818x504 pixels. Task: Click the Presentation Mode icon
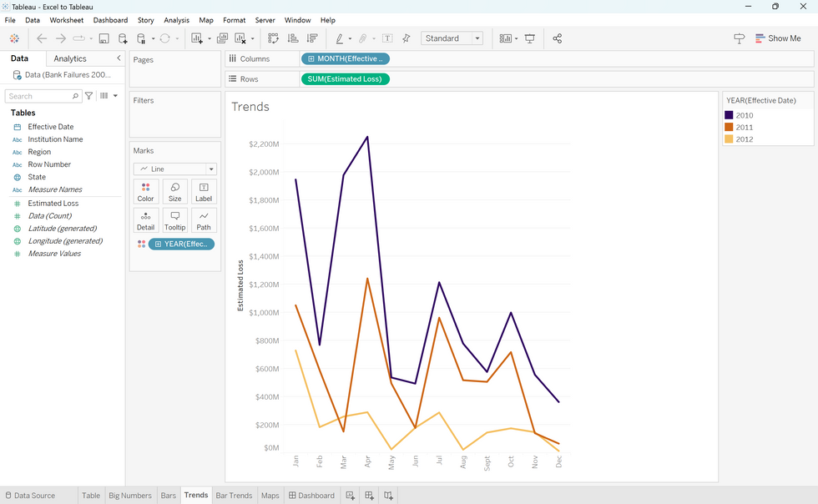pyautogui.click(x=529, y=38)
